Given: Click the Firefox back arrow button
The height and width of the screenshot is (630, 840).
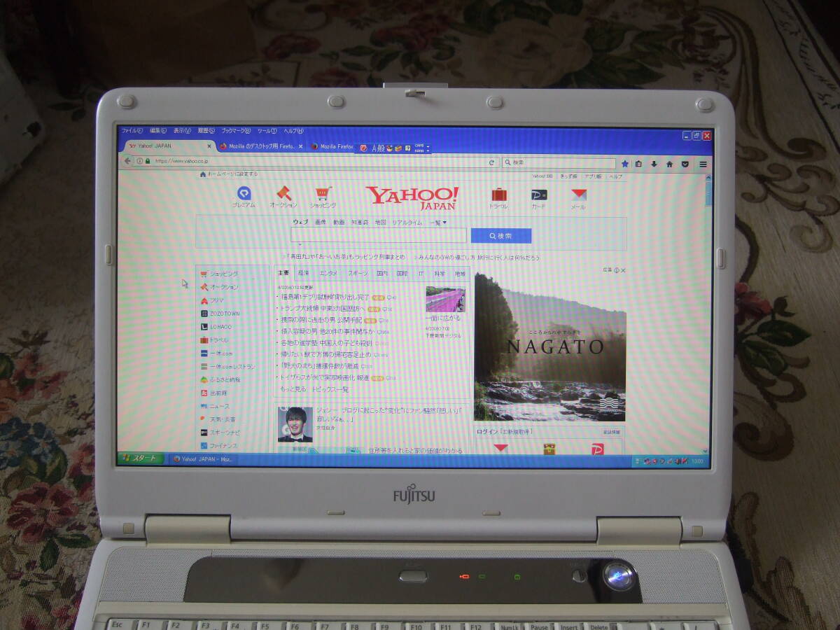Looking at the screenshot, I should point(127,161).
